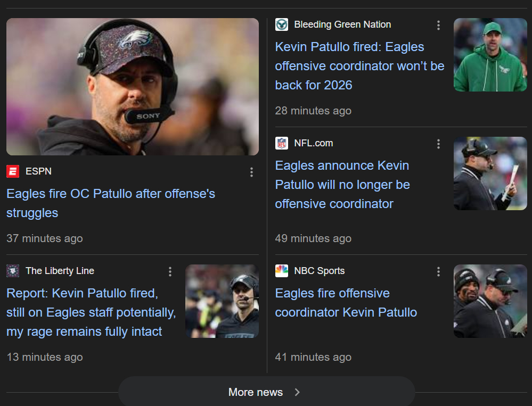
Task: Click the ESPN logo icon
Action: pyautogui.click(x=13, y=171)
